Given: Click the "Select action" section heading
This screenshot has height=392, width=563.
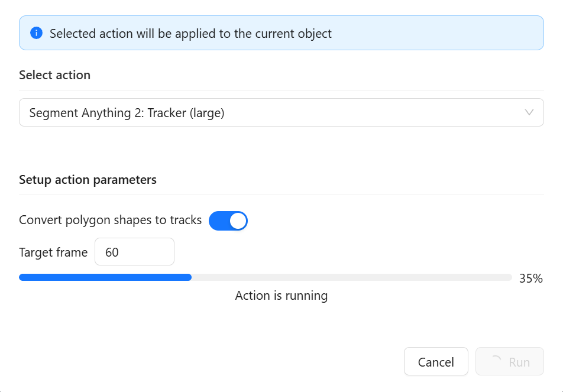Looking at the screenshot, I should click(x=54, y=75).
